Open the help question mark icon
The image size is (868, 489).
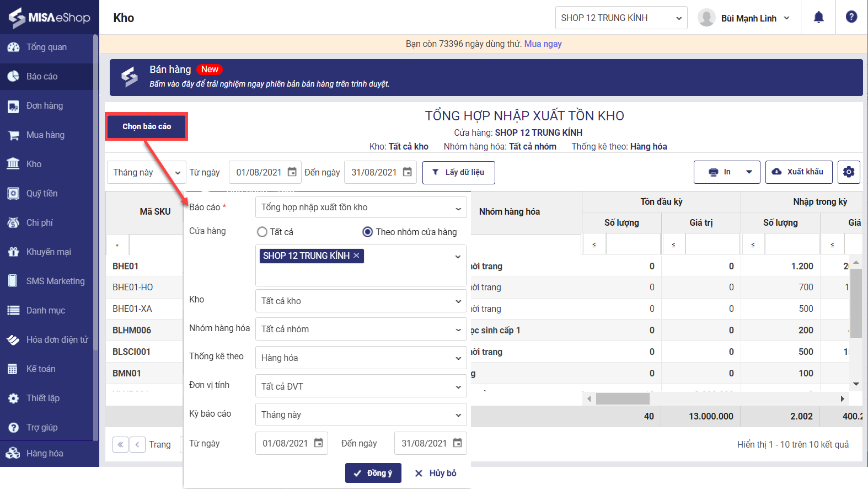click(x=851, y=17)
